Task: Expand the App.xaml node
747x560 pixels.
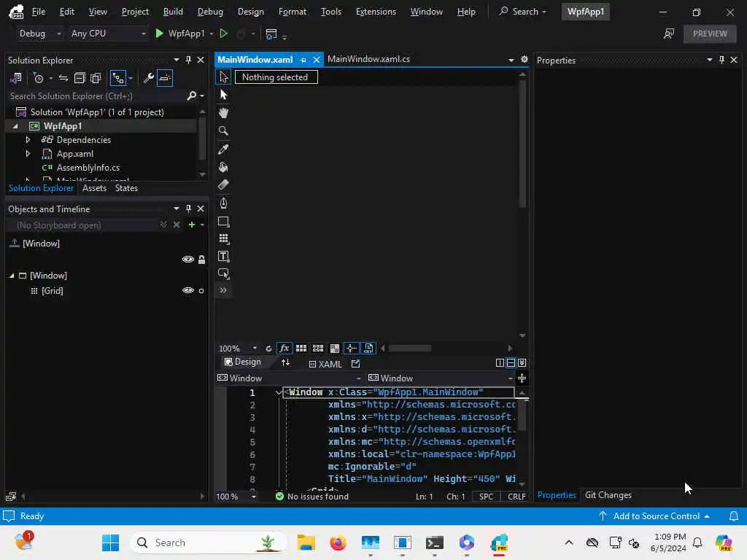Action: click(x=28, y=154)
